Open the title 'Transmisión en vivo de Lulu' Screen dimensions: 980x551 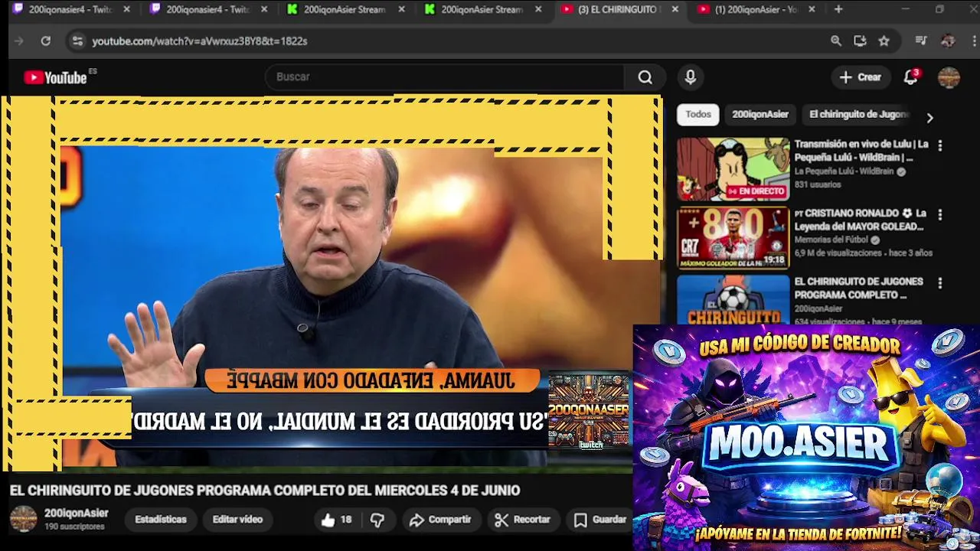click(861, 151)
